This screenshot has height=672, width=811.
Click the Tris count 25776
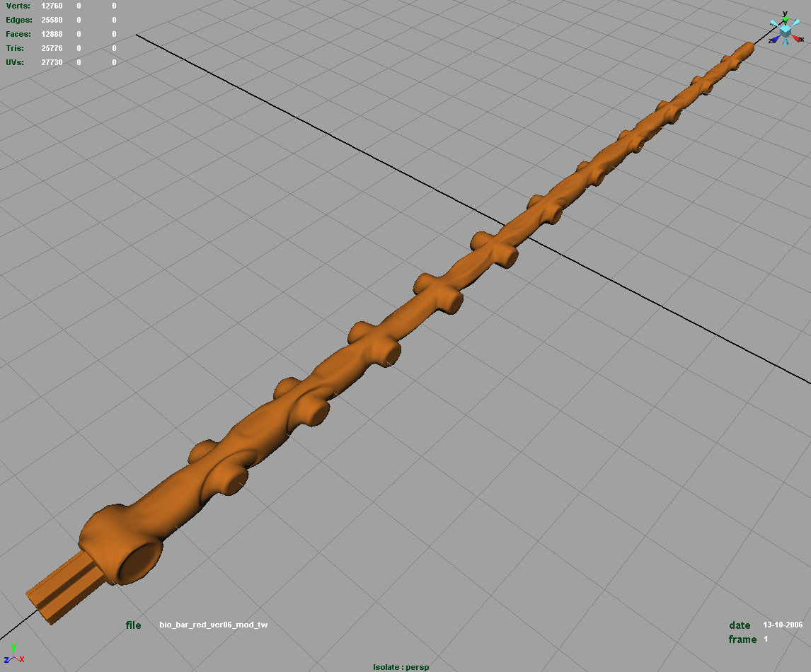[x=52, y=49]
